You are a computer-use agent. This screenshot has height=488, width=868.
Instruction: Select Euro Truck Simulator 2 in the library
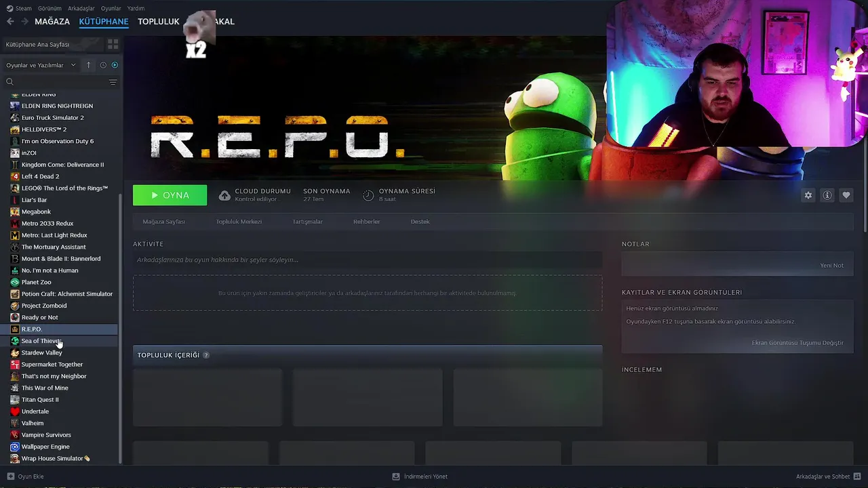[53, 118]
